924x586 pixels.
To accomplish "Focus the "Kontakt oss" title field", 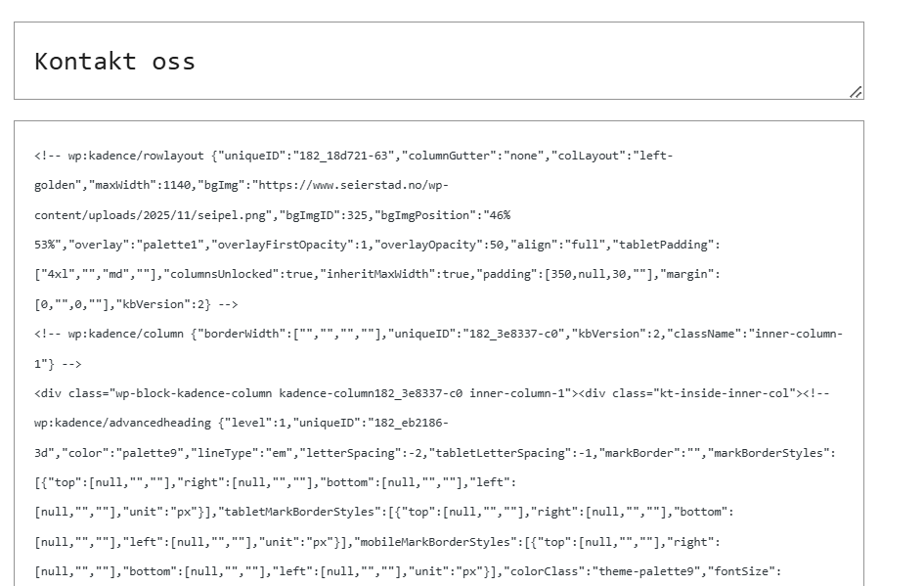I will coord(439,61).
